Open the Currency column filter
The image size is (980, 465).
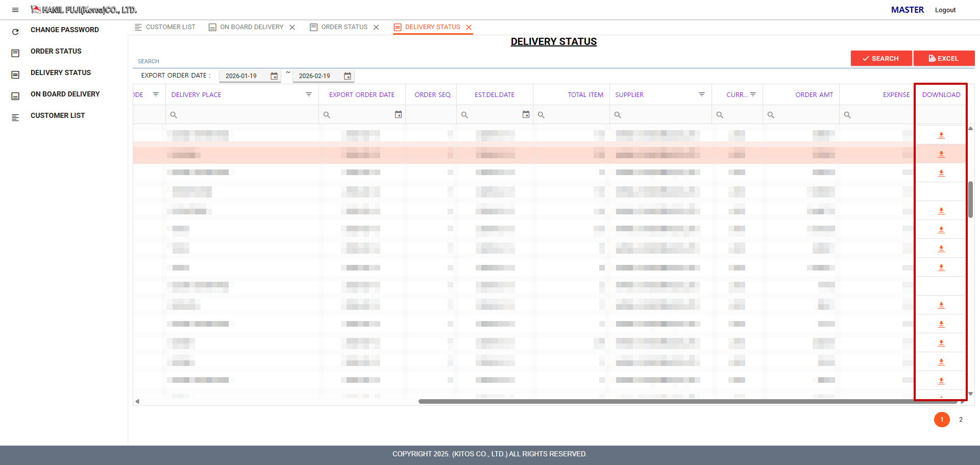point(753,94)
